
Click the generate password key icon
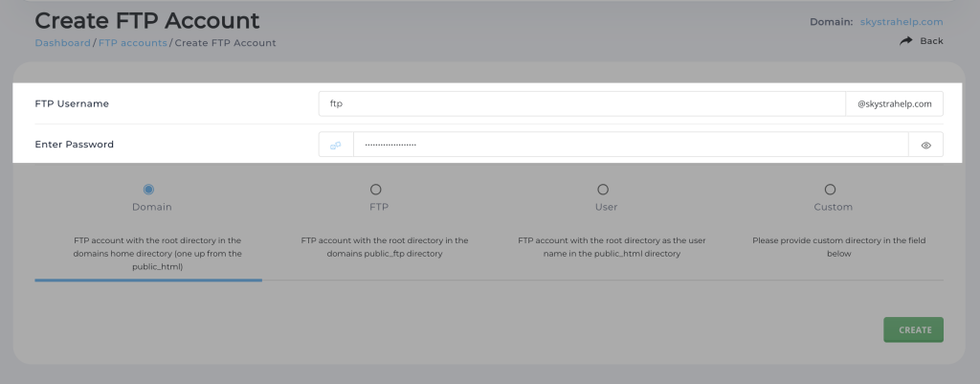tap(336, 145)
